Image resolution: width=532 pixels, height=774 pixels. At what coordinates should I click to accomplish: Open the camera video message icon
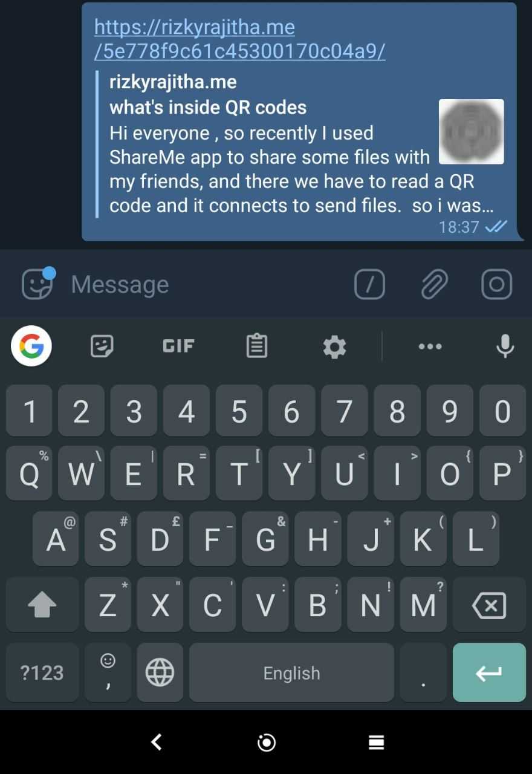tap(496, 284)
